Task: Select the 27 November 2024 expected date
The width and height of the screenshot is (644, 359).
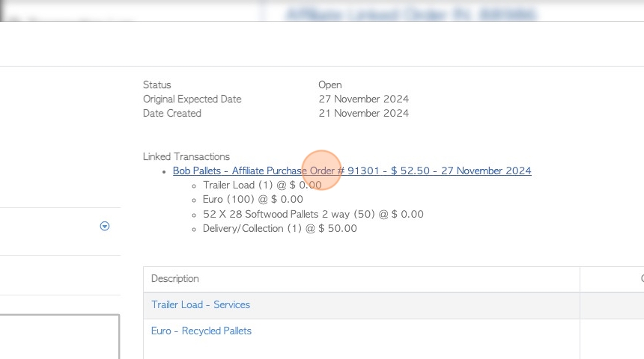Action: click(363, 99)
